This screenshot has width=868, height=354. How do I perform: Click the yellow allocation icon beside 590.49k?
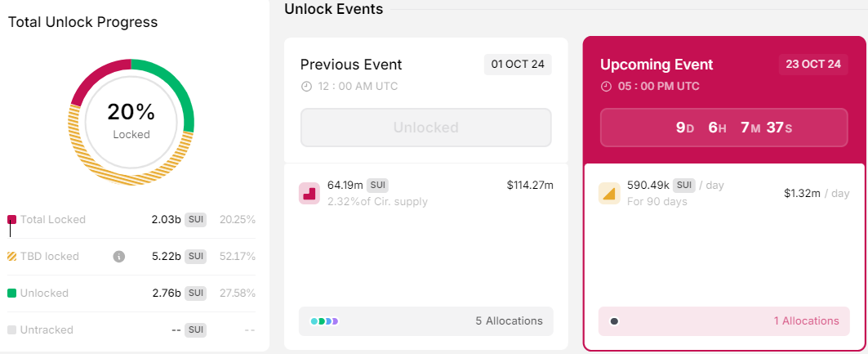click(x=609, y=193)
